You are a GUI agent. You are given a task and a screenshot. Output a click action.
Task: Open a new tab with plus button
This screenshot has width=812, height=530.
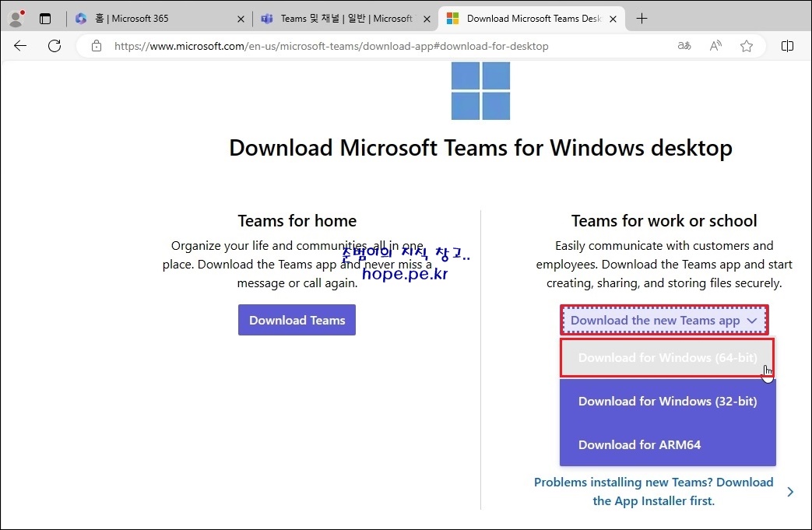642,19
